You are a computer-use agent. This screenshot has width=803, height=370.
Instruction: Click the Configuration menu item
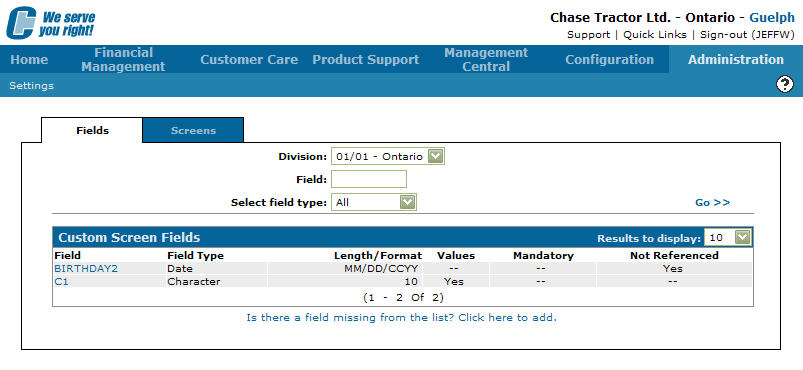tap(609, 59)
